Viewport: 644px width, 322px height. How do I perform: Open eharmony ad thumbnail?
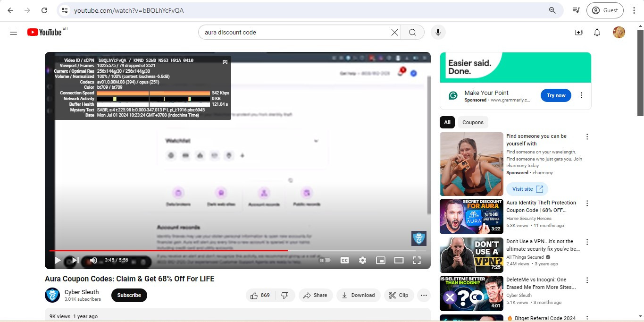click(x=471, y=164)
